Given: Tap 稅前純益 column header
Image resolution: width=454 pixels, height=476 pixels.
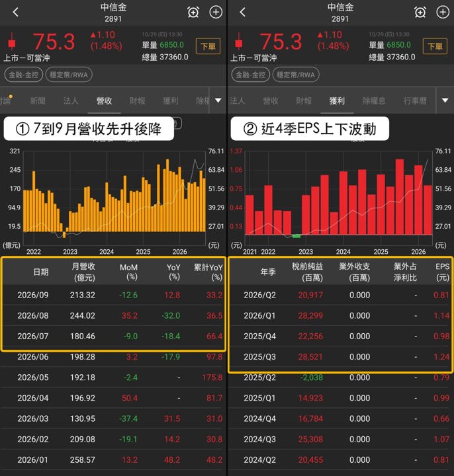Looking at the screenshot, I should (307, 272).
